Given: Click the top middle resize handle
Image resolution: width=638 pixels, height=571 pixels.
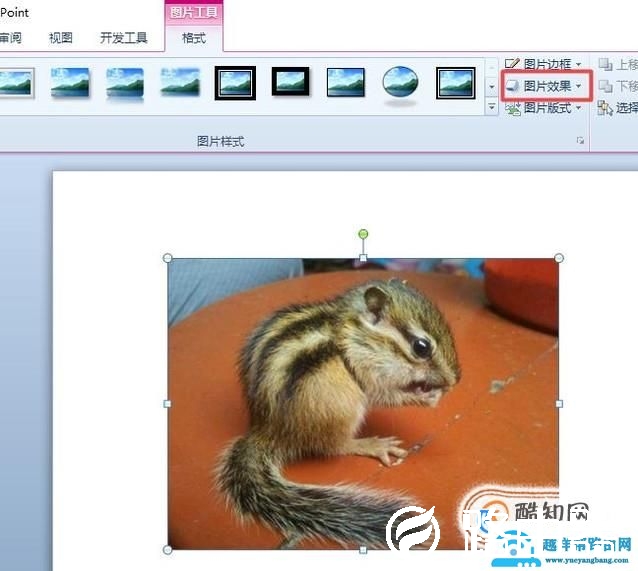Looking at the screenshot, I should tap(363, 258).
